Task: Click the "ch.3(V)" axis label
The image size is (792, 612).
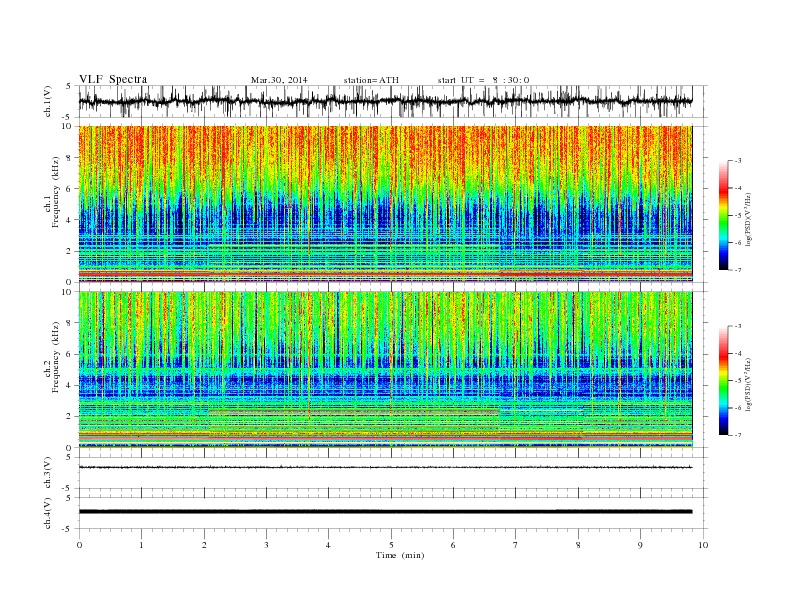Action: tap(48, 473)
